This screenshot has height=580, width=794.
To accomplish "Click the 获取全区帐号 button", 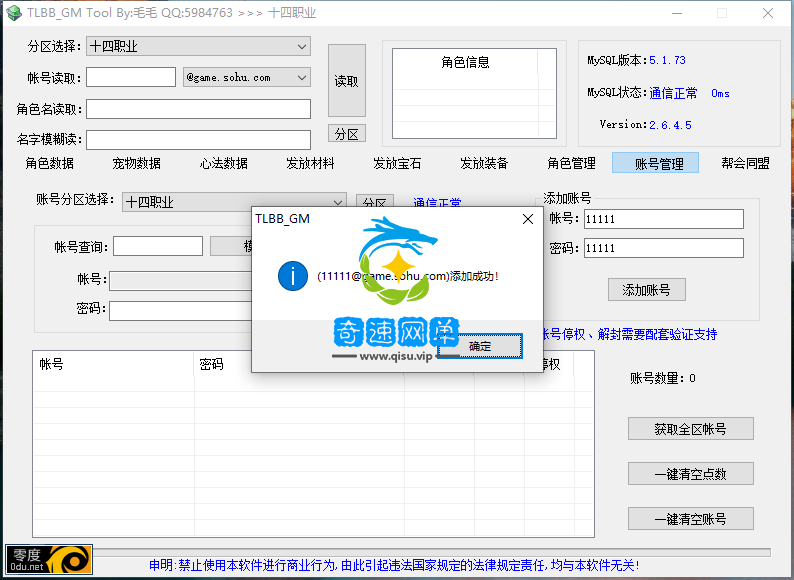I will pos(690,429).
